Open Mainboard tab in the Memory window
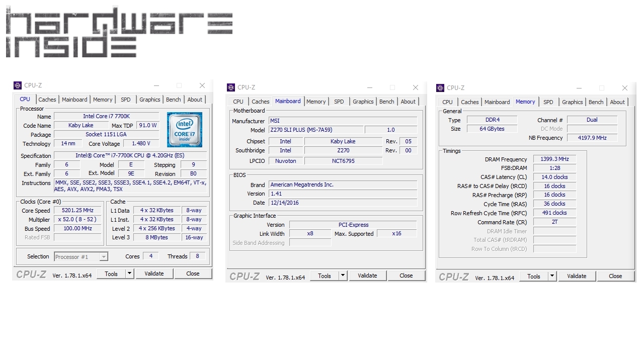This screenshot has width=644, height=362. click(497, 102)
